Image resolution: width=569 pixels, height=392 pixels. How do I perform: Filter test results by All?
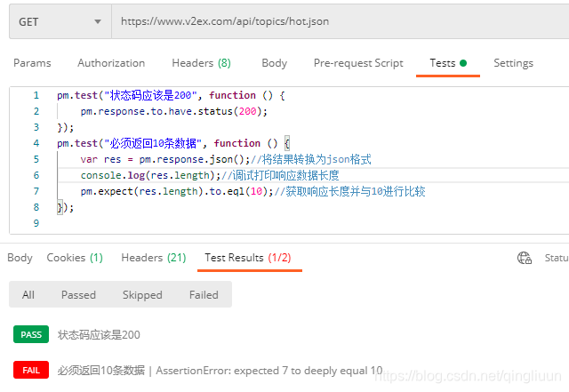[x=28, y=295]
